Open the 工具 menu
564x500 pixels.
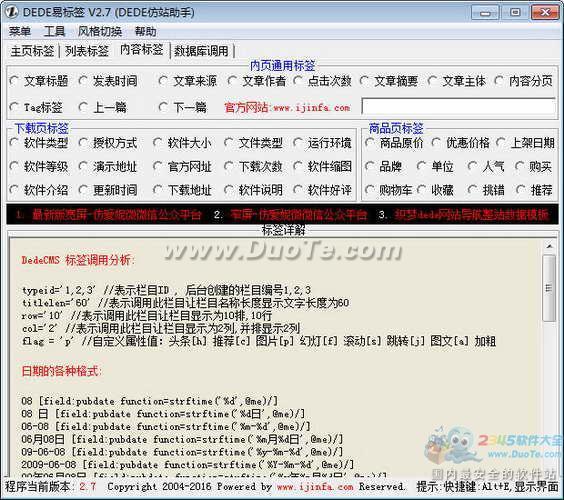[x=54, y=32]
